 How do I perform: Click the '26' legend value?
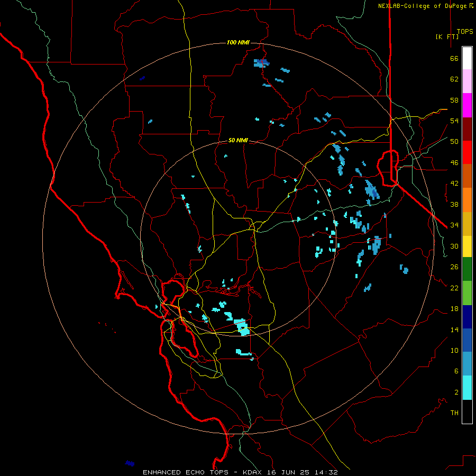(454, 267)
